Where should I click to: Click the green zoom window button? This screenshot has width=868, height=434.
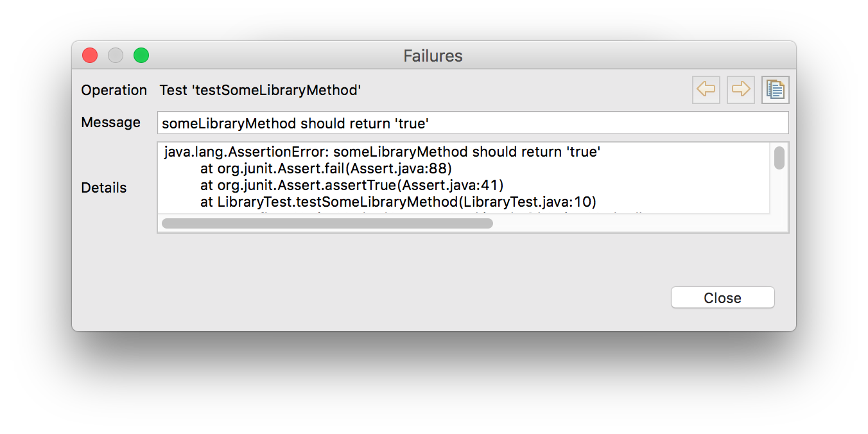tap(141, 56)
